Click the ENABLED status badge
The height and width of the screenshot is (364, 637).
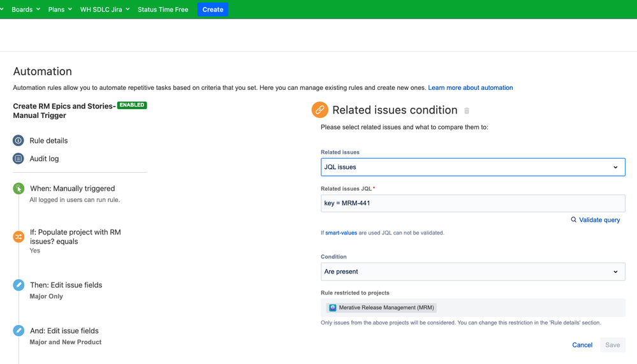tap(132, 105)
